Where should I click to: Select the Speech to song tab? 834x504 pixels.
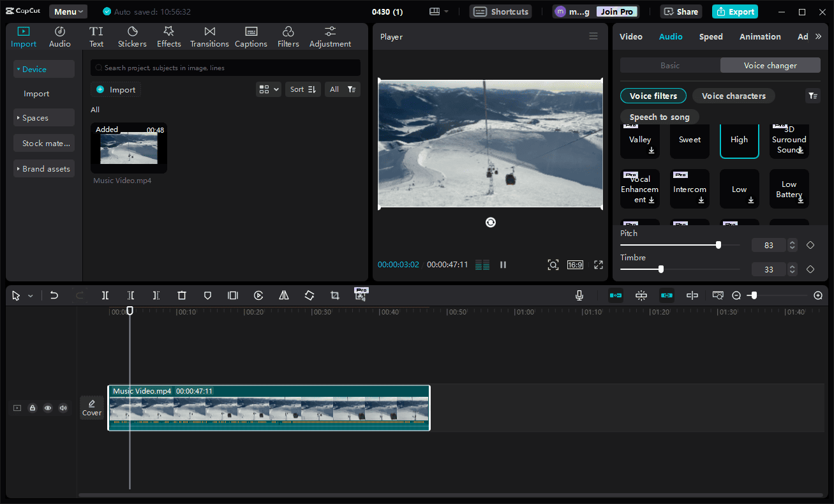(660, 117)
